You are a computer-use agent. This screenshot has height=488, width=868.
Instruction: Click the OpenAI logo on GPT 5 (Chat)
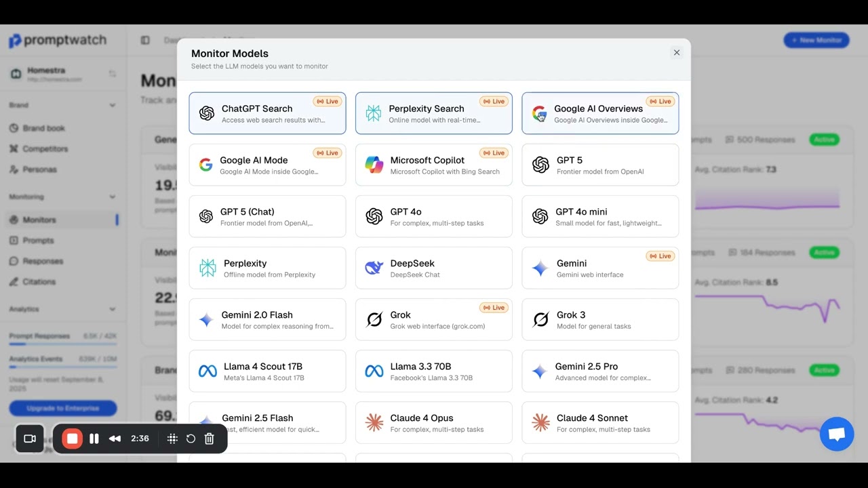206,216
